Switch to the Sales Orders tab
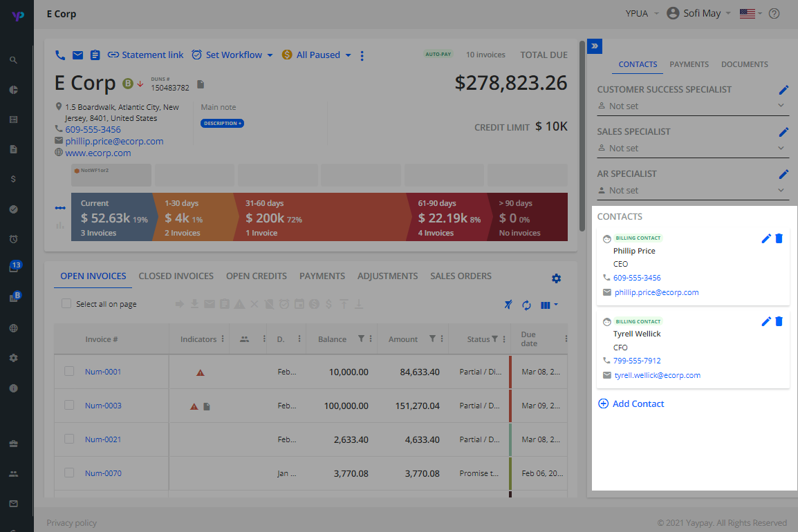The image size is (798, 532). [x=461, y=276]
